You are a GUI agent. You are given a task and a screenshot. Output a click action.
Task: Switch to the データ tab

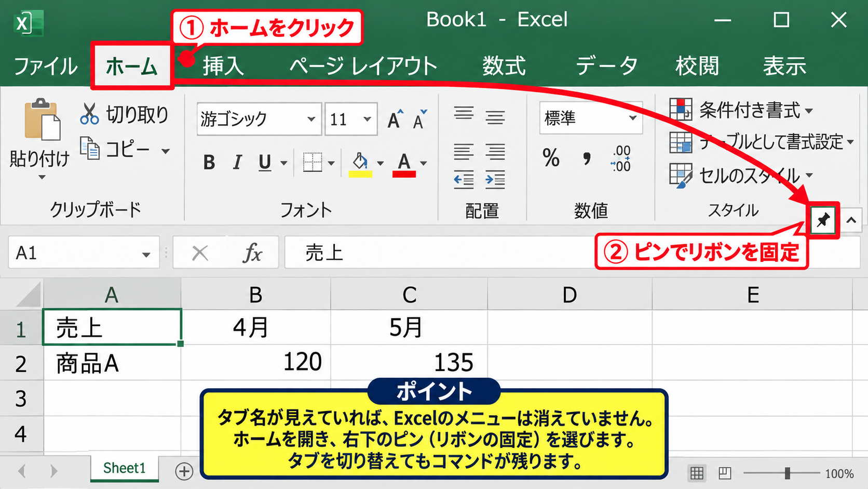click(606, 66)
